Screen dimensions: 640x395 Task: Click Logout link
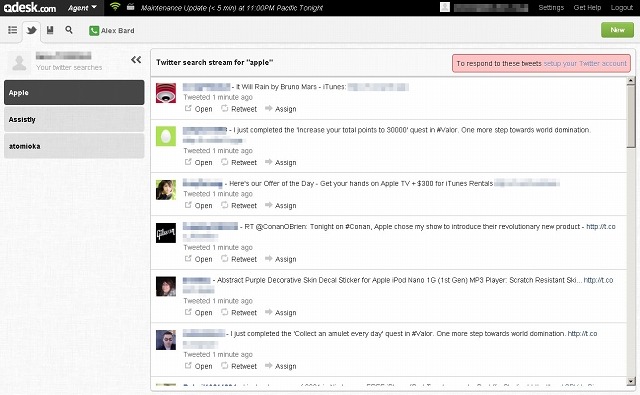click(622, 8)
